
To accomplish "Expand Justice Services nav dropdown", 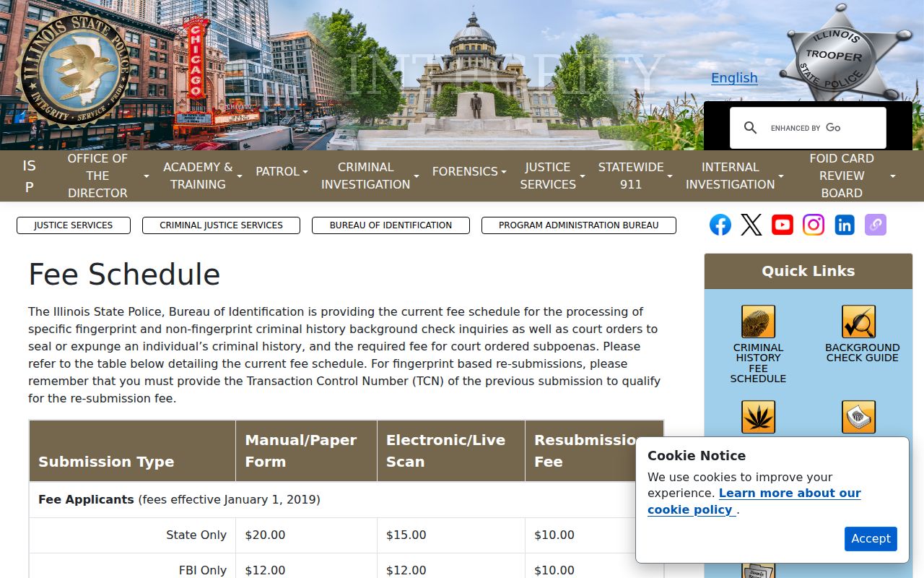I will tap(553, 176).
